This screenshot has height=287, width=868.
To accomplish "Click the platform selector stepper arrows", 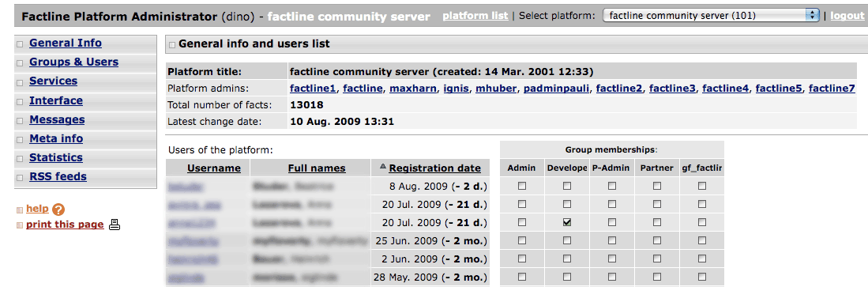I will click(813, 16).
